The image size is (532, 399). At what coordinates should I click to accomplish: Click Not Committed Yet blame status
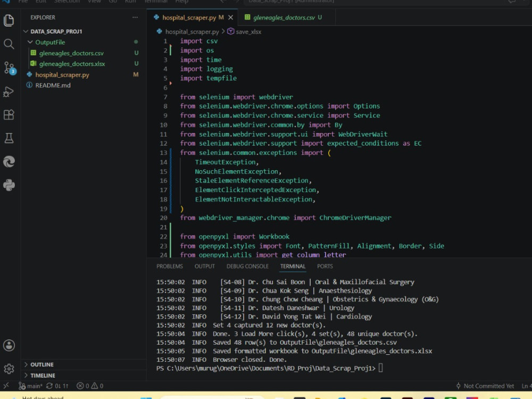click(485, 386)
